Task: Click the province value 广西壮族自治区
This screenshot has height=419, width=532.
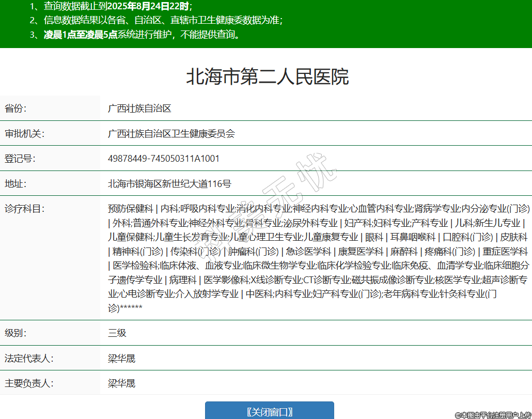Action: [139, 108]
